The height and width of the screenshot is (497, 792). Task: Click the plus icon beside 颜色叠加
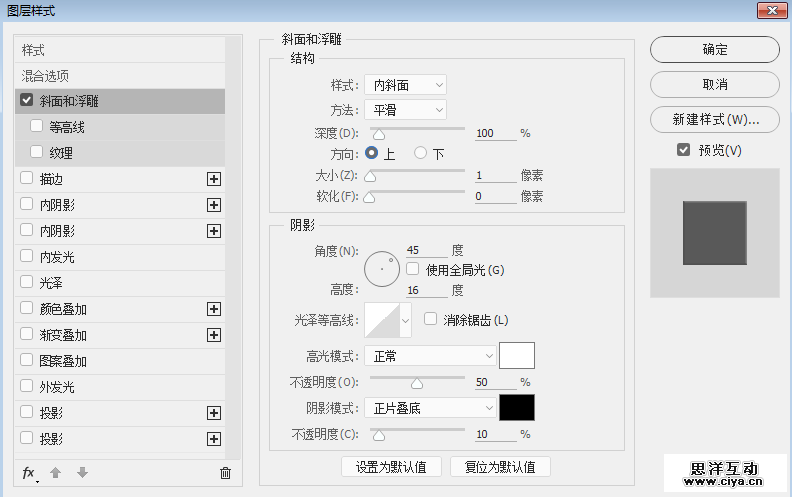[x=213, y=309]
